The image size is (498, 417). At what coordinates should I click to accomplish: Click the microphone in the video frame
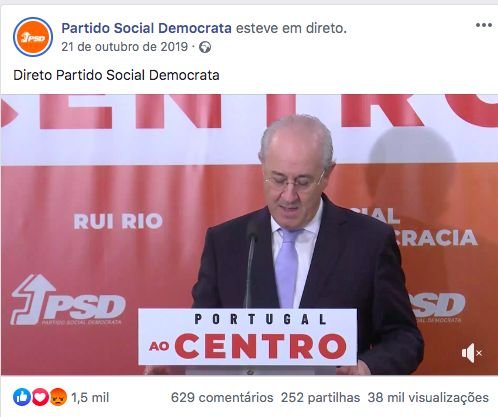[251, 263]
